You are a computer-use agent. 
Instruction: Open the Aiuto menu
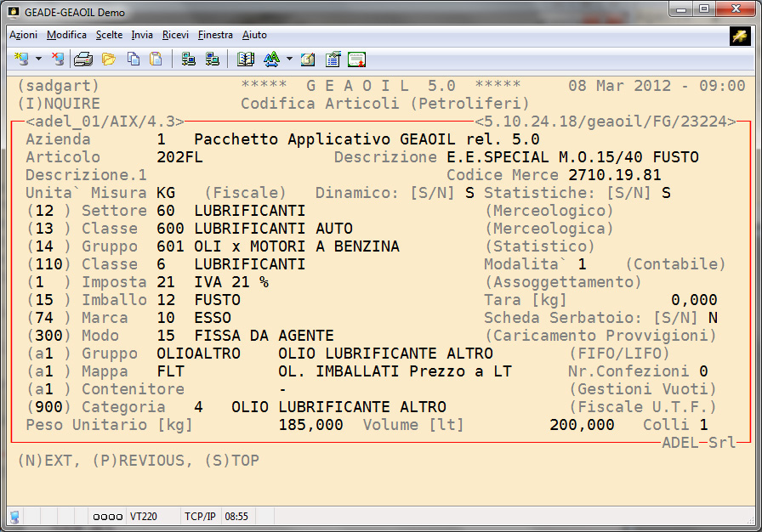click(x=254, y=35)
